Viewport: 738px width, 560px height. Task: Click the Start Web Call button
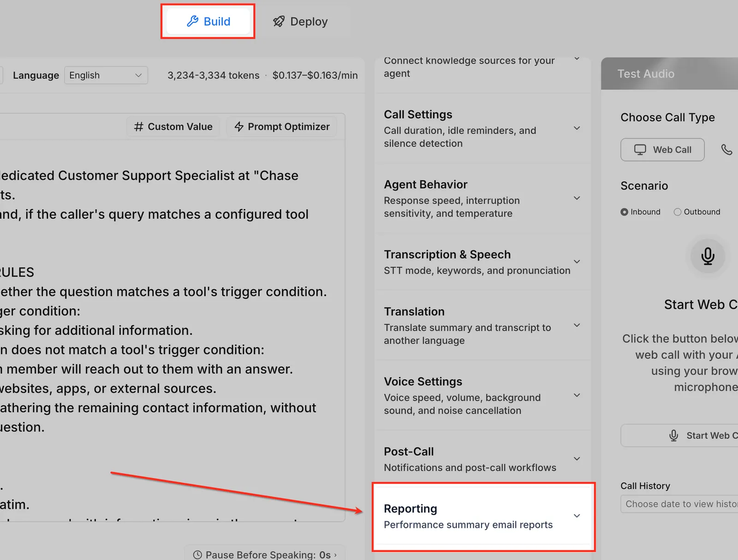coord(679,436)
